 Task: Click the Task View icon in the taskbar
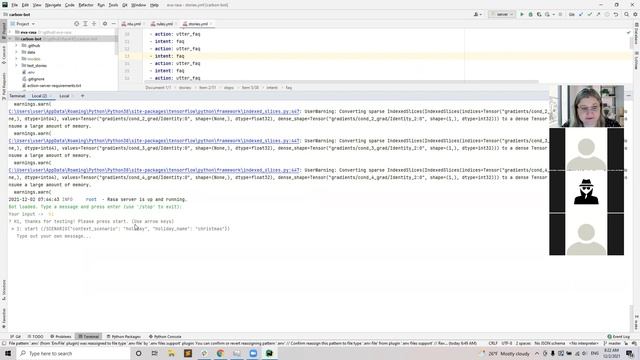155,353
